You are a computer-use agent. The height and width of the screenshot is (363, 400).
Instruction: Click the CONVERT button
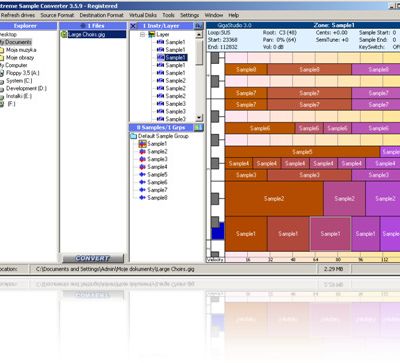93,258
